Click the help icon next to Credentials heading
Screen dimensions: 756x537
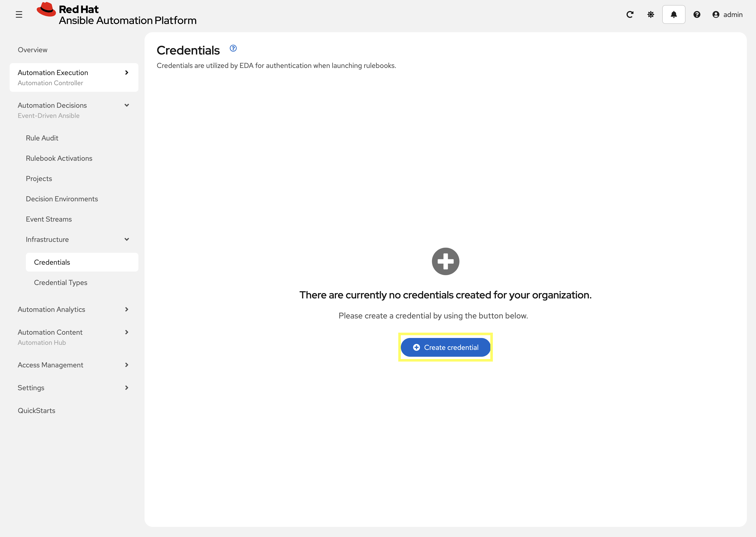[x=233, y=48]
